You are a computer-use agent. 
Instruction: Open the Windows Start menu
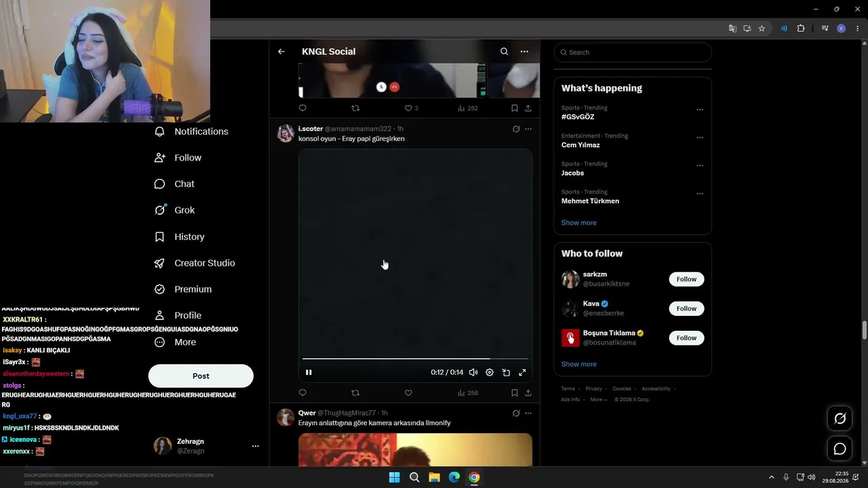(x=394, y=477)
